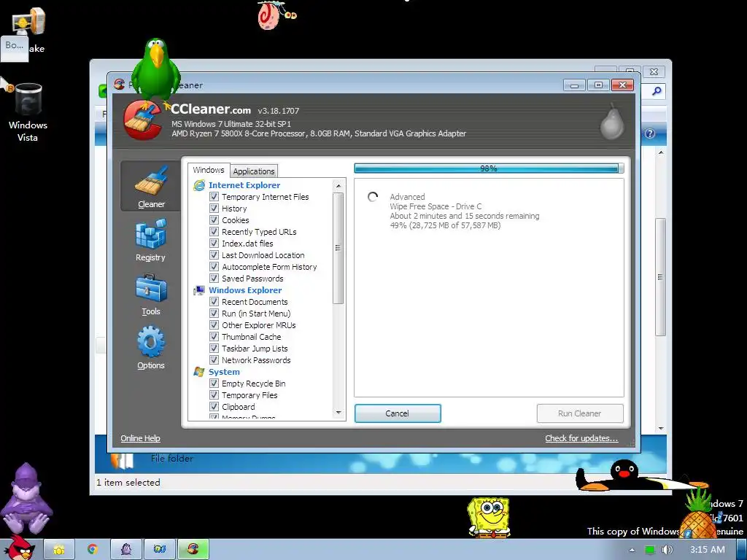Viewport: 747px width, 560px height.
Task: Open the Cleaner section in sidebar
Action: (150, 186)
